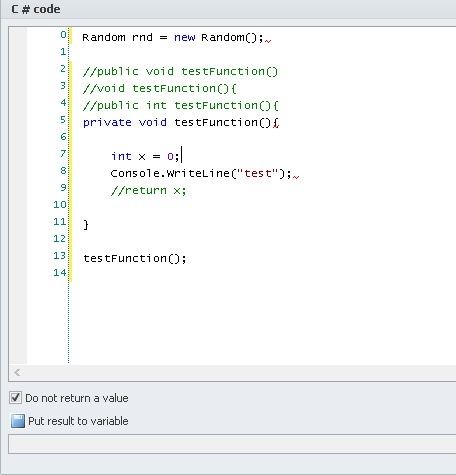Viewport: 456px width, 475px height.
Task: Click the comment //public int testFunction(){
Action: [x=180, y=105]
